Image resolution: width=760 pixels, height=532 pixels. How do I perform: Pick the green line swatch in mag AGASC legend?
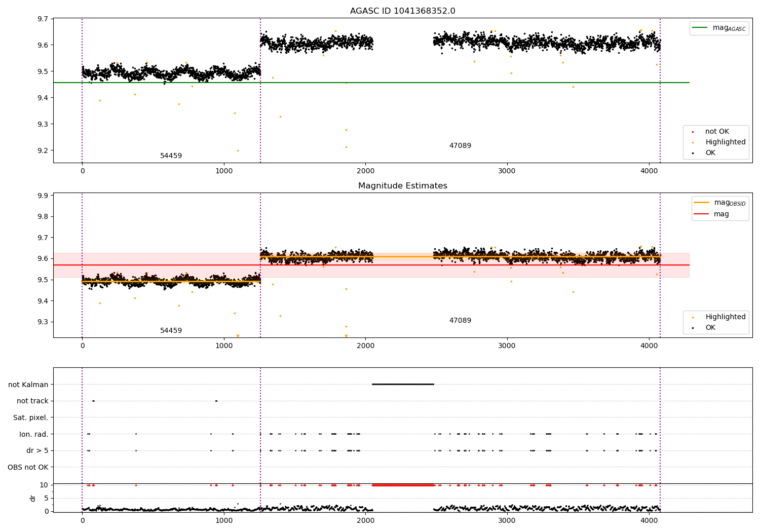tap(700, 28)
